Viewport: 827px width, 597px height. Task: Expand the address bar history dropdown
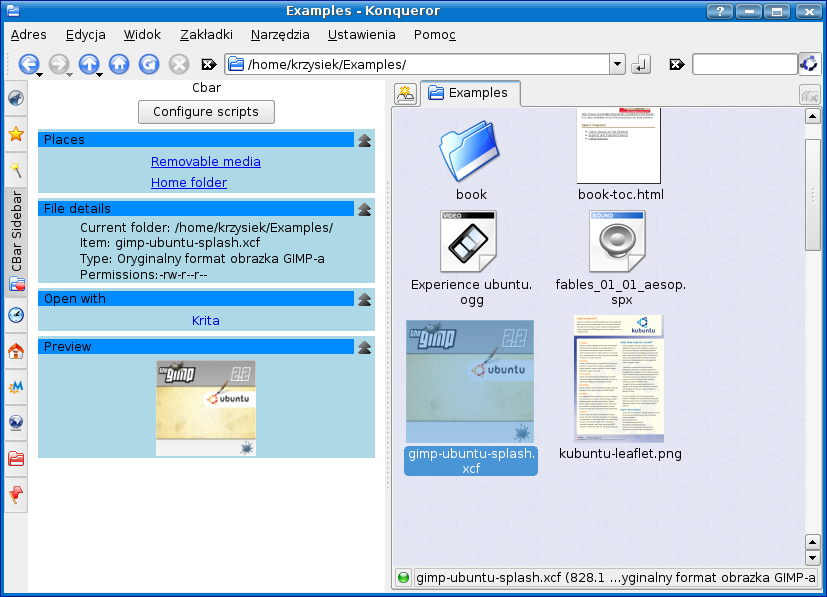pos(617,64)
